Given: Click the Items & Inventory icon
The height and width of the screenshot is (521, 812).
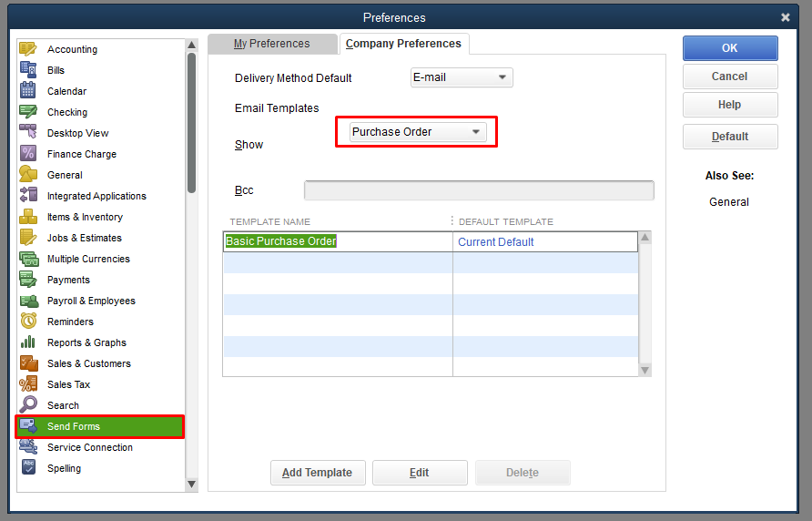Looking at the screenshot, I should 28,216.
